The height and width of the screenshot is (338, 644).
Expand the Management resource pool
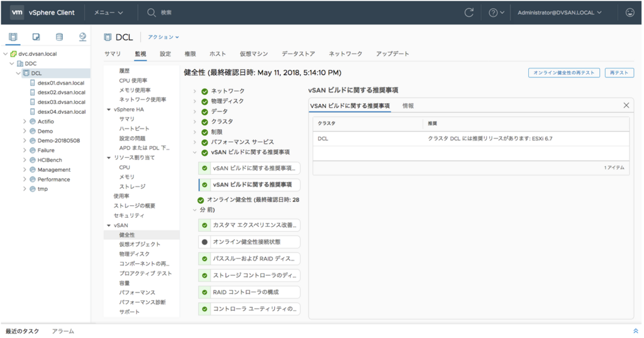tap(25, 170)
